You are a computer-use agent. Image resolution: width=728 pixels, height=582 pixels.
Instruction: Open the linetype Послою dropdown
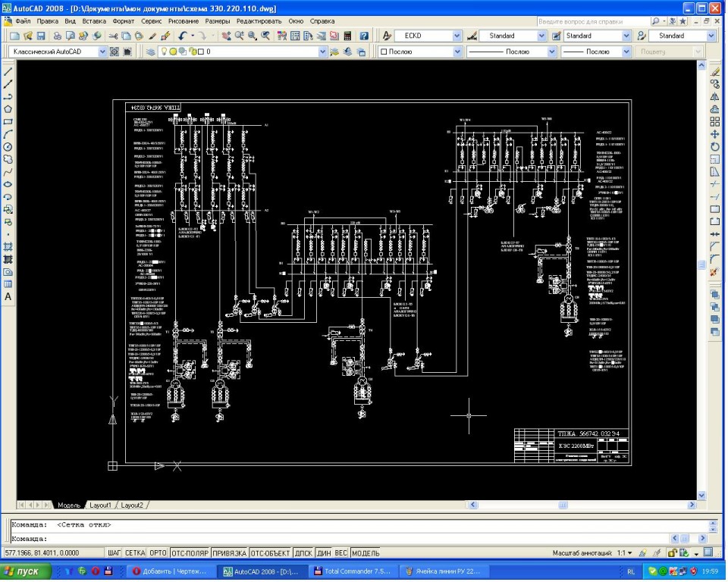click(x=551, y=52)
